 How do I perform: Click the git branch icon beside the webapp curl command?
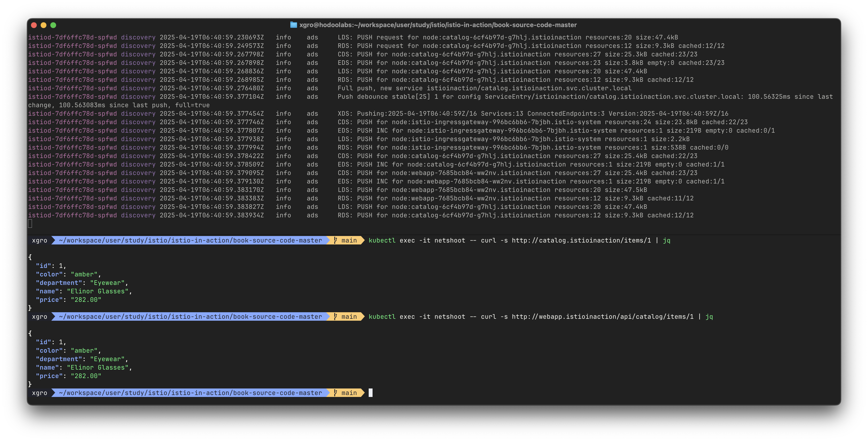(335, 317)
